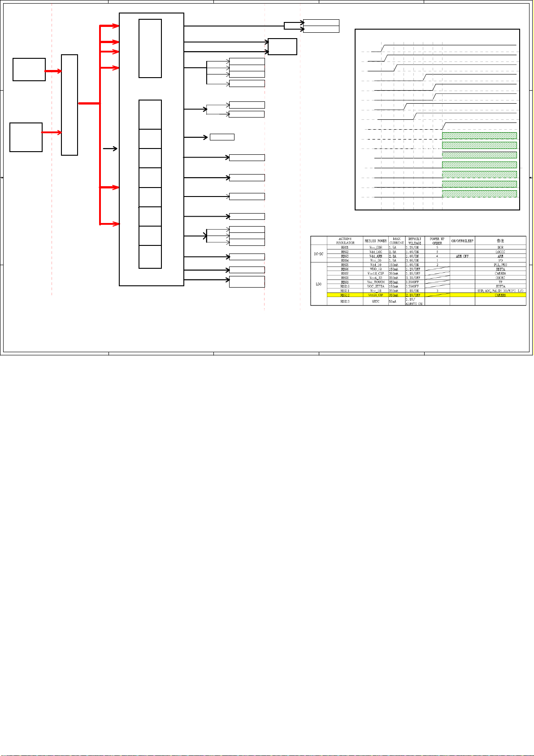This screenshot has width=534, height=756.
Task: Select the LDO group cell in the table
Action: 319,284
